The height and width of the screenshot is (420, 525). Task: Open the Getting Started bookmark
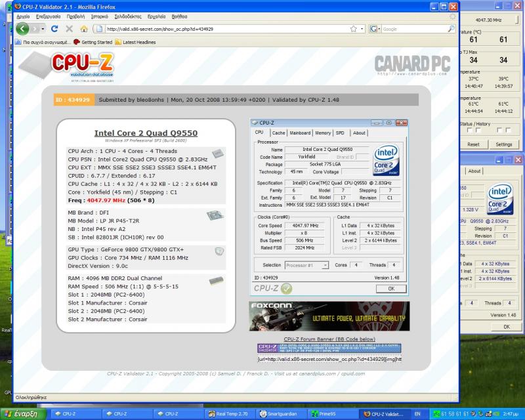[93, 42]
